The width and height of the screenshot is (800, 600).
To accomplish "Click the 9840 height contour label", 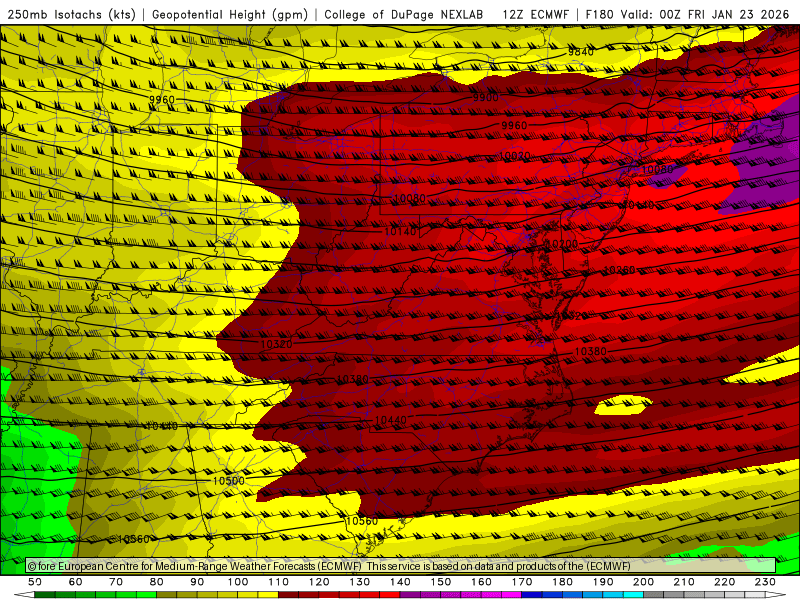I will tap(581, 52).
